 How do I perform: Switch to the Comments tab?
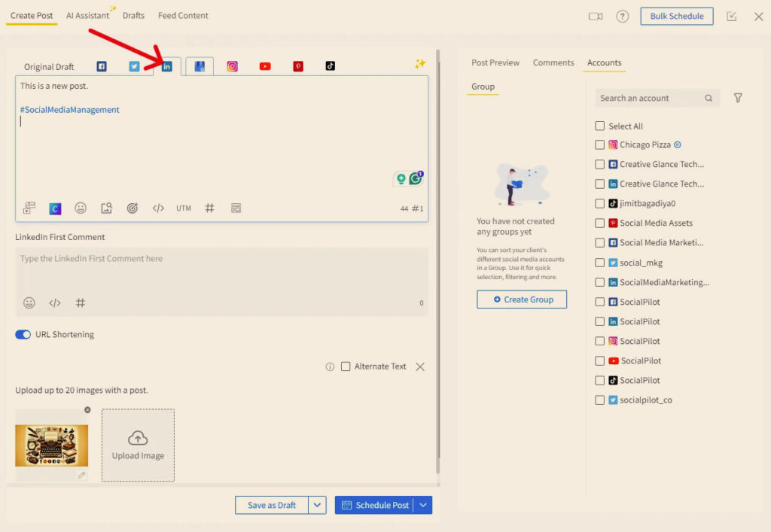(x=553, y=63)
